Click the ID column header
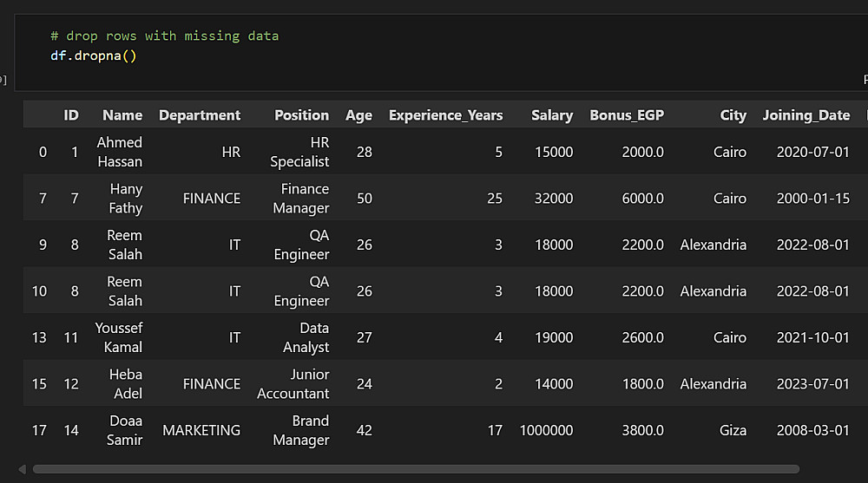This screenshot has height=483, width=868. point(71,115)
